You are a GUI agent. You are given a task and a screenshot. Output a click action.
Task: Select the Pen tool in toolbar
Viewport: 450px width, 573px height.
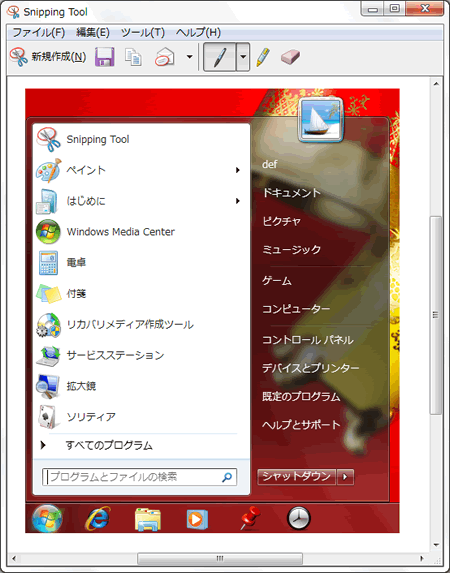point(219,57)
